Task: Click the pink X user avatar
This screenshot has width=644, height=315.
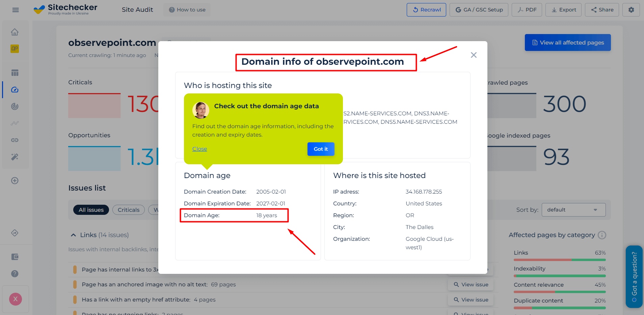Action: point(16,299)
